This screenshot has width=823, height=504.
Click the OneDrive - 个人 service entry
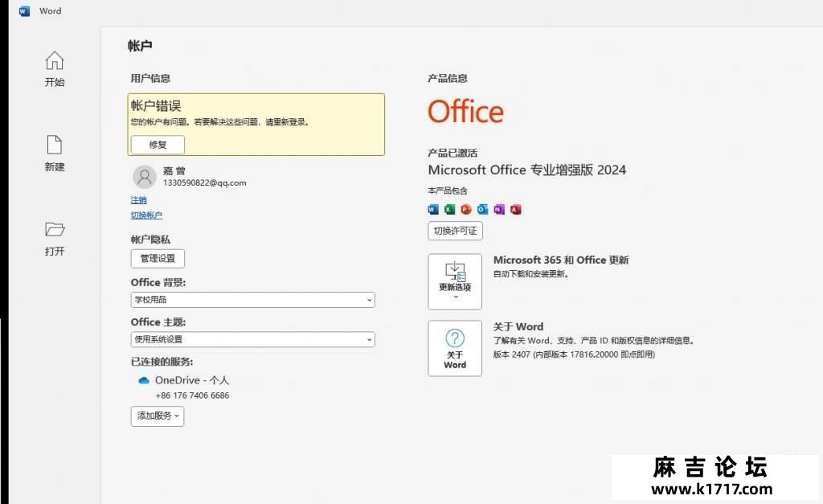[x=192, y=380]
